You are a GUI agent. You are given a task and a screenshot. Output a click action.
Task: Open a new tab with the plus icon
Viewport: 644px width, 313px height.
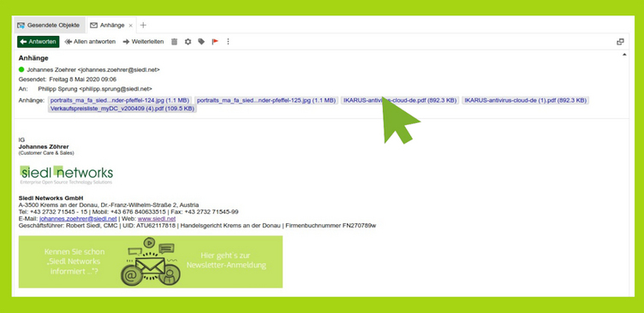click(x=143, y=25)
